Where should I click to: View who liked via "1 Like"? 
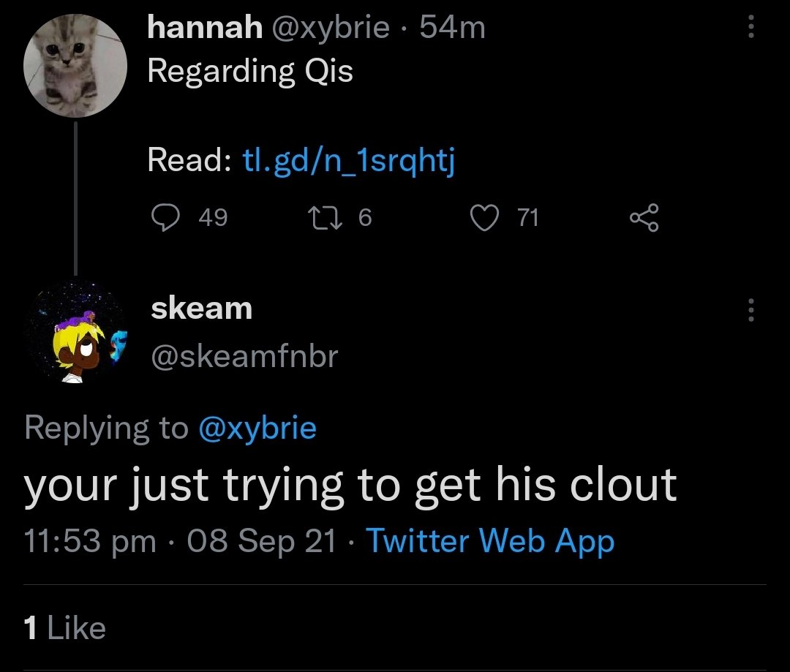[x=64, y=628]
